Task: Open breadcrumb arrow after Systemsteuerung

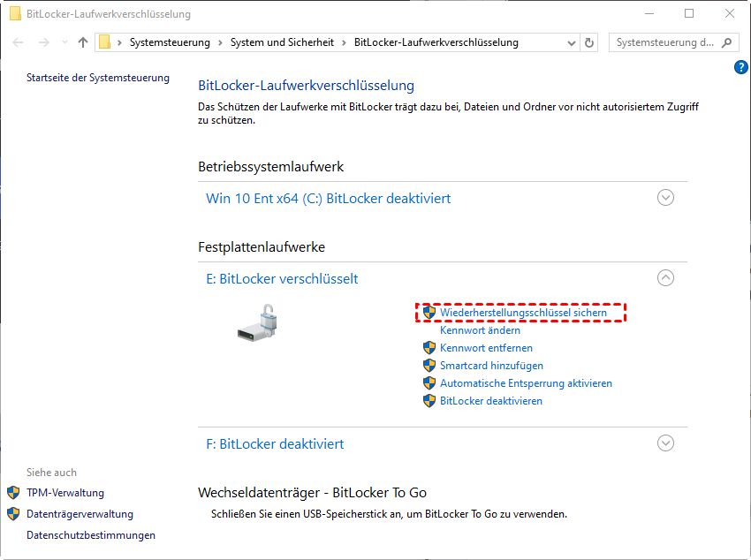Action: pyautogui.click(x=220, y=42)
